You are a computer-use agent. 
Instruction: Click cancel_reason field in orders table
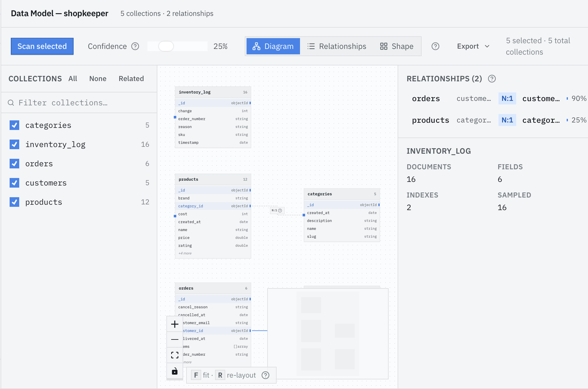[x=213, y=307]
